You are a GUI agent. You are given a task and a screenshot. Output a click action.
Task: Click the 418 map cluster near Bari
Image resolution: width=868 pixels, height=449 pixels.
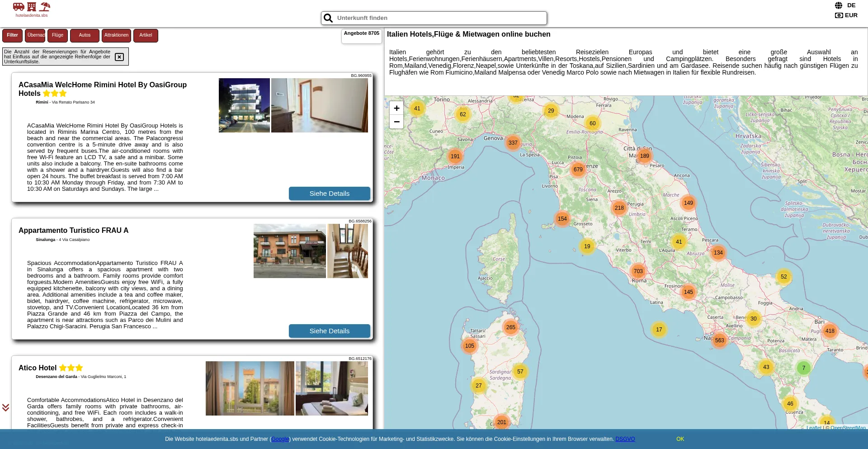(x=830, y=331)
